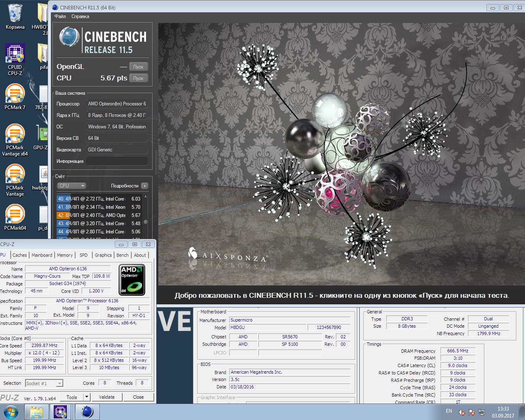Open the Справка menu in Cinebench
The height and width of the screenshot is (420, 525).
point(80,16)
